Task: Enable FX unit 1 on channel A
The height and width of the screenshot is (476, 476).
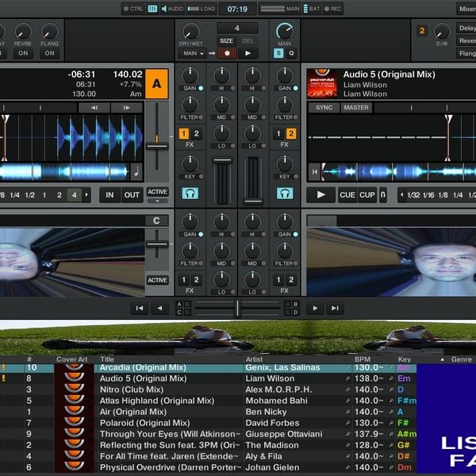Action: point(184,133)
